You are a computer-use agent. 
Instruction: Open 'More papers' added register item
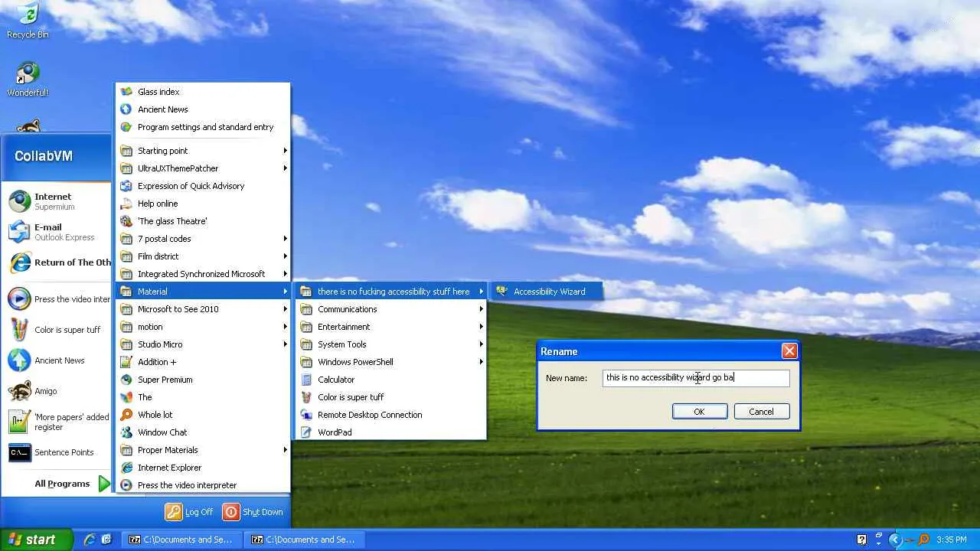click(57, 422)
